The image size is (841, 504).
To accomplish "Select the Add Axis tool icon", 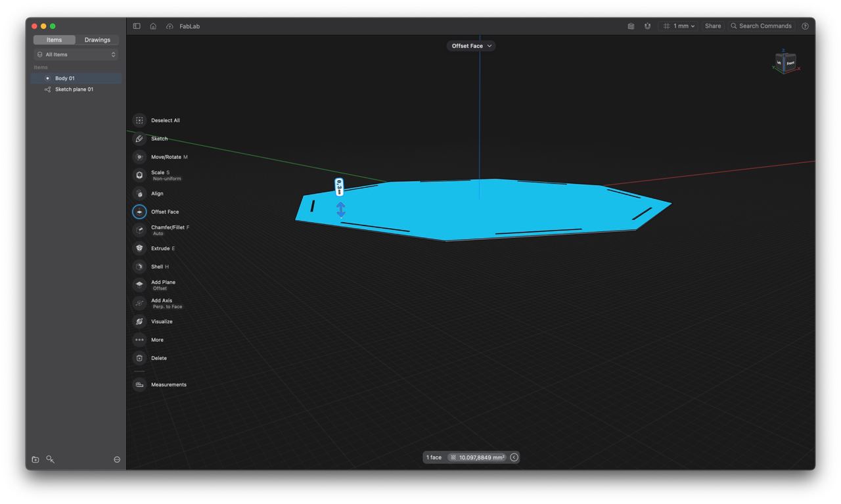I will 139,303.
